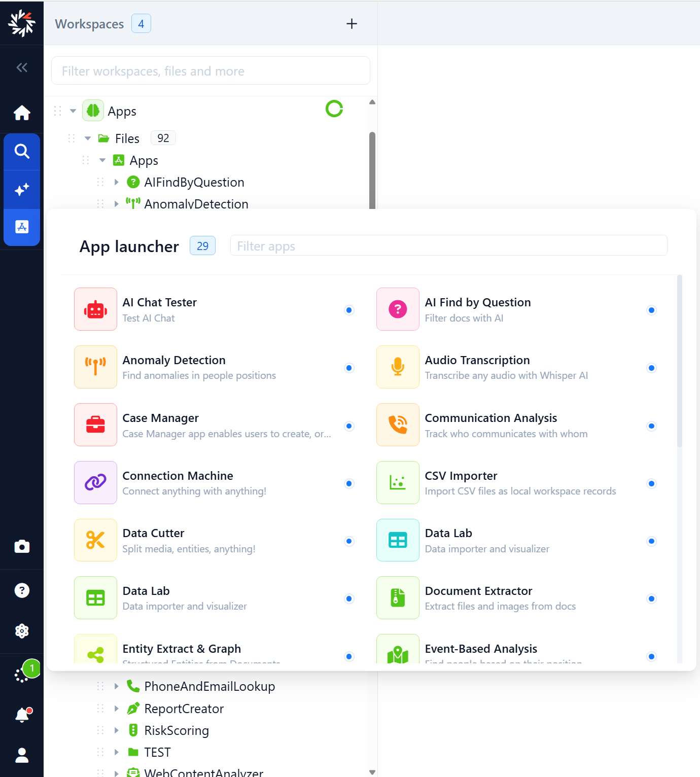
Task: Click the home icon in sidebar
Action: 22,113
